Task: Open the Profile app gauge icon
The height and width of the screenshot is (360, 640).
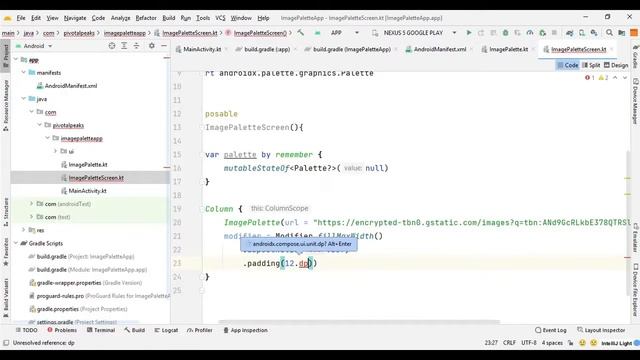Action: pos(530,33)
